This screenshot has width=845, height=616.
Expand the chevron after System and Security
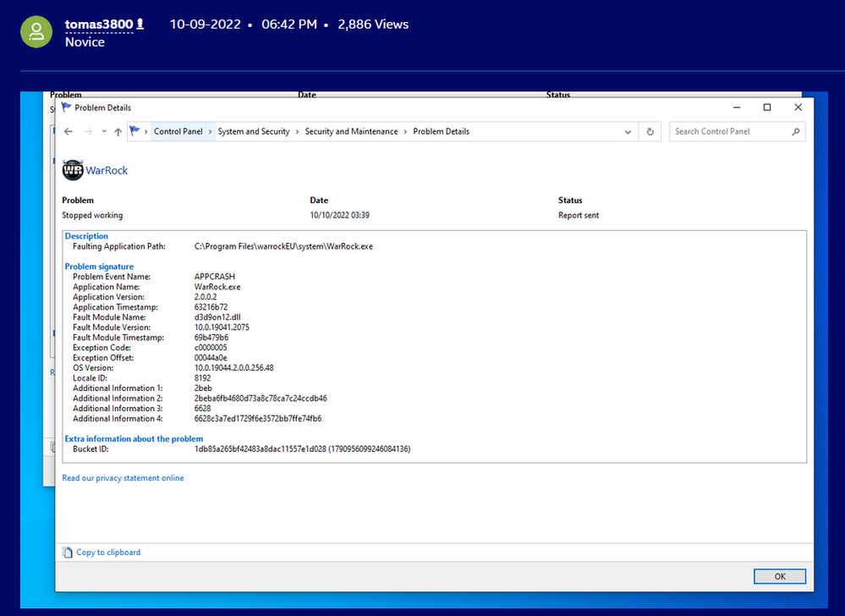[x=297, y=131]
